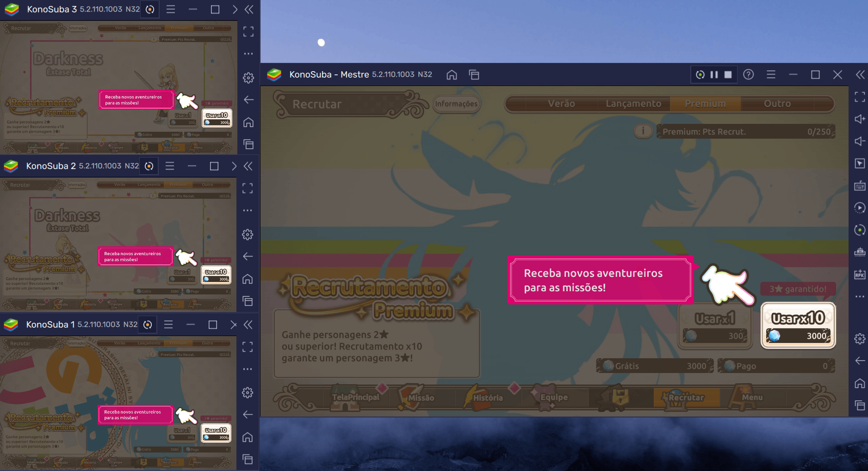This screenshot has width=868, height=471.
Task: Open recent apps in the Mestre sidebar
Action: [860, 405]
